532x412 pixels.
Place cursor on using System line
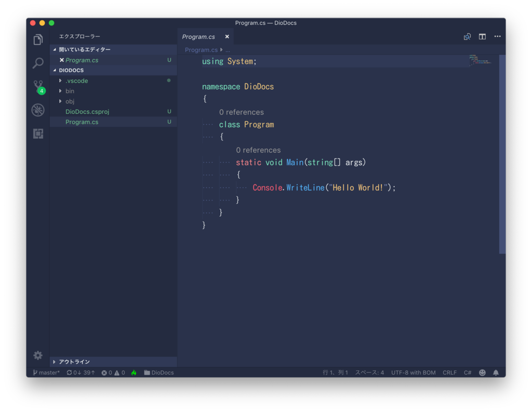pyautogui.click(x=229, y=61)
